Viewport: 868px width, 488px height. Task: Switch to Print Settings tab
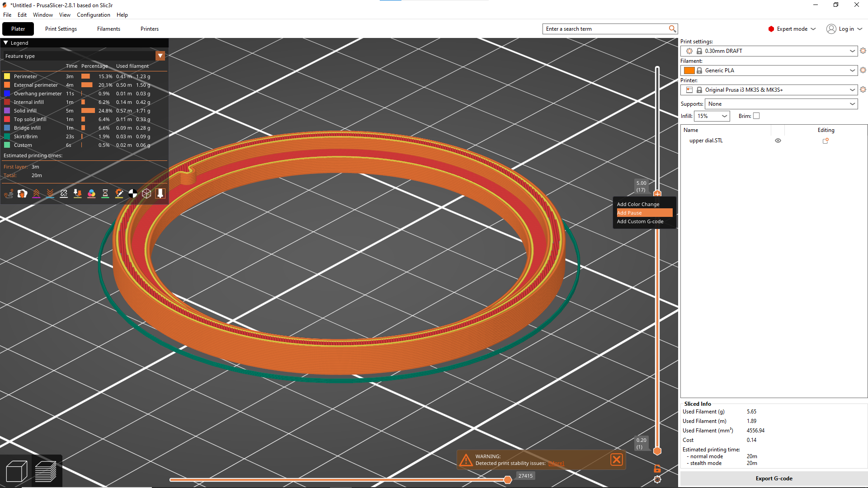pos(61,29)
